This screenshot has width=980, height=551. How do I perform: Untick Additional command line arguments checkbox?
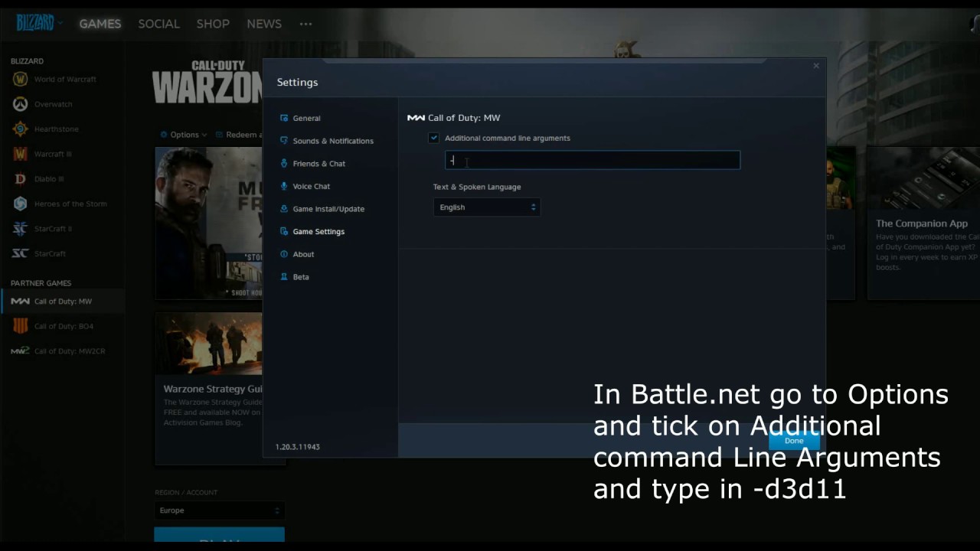pos(433,138)
